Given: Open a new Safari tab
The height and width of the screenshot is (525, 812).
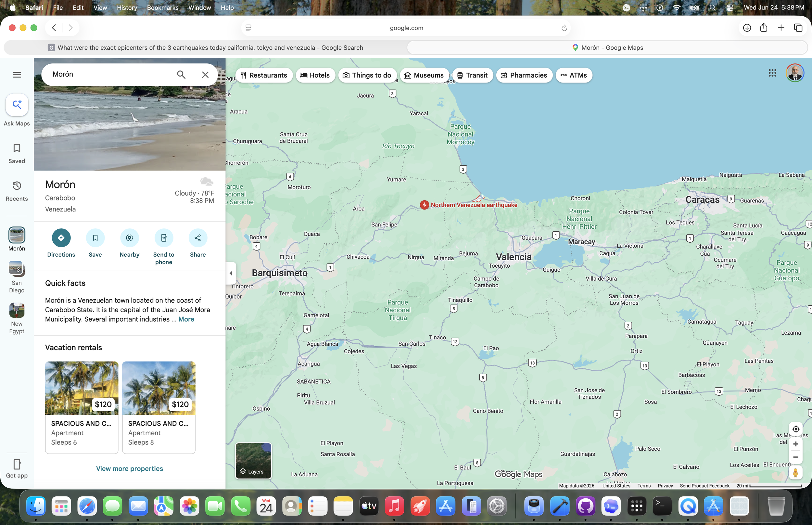Looking at the screenshot, I should tap(781, 28).
